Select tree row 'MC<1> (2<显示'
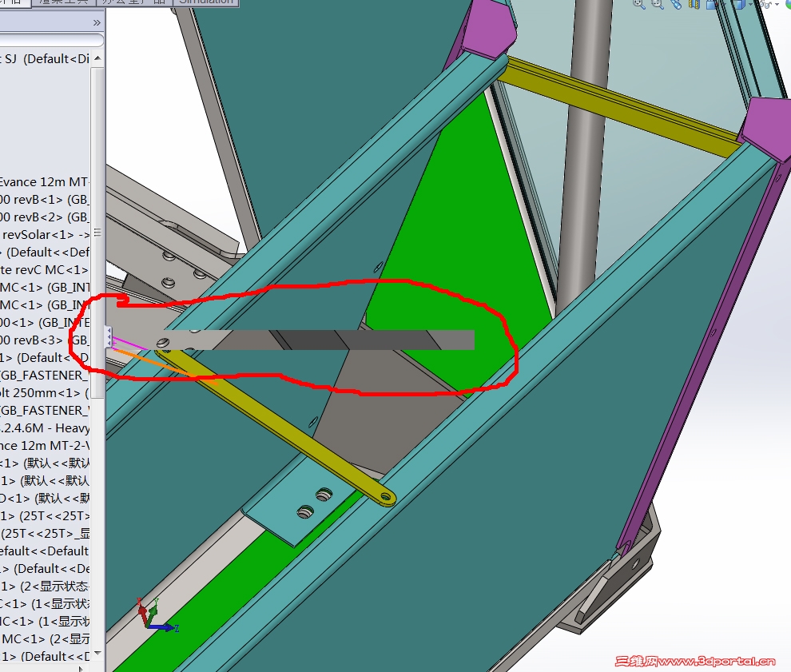Viewport: 791px width, 672px height. click(x=45, y=638)
